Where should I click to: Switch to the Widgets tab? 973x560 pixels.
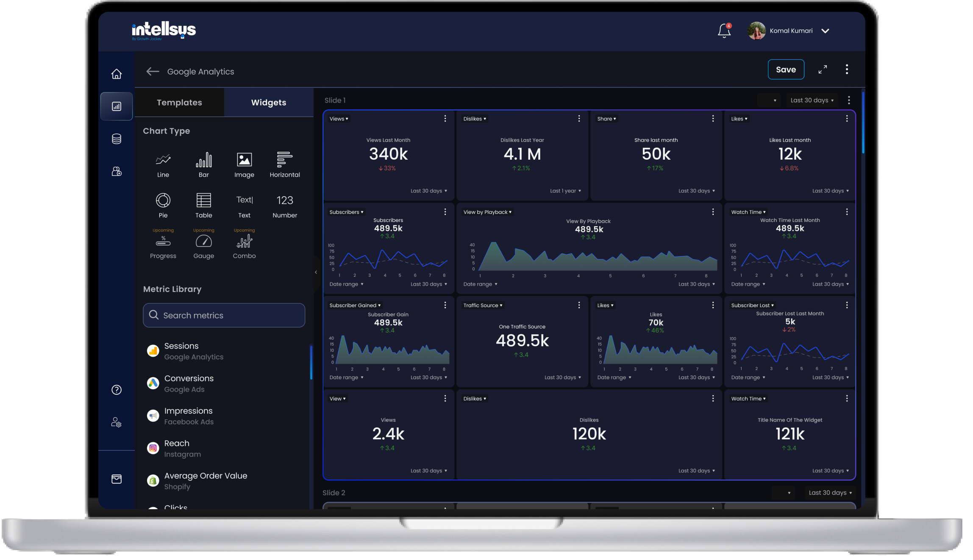[269, 103]
